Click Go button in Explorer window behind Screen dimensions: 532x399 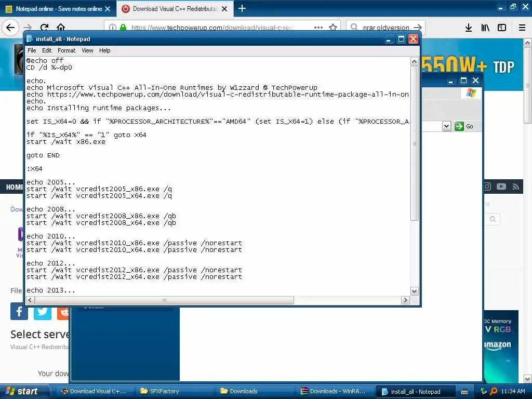(464, 126)
